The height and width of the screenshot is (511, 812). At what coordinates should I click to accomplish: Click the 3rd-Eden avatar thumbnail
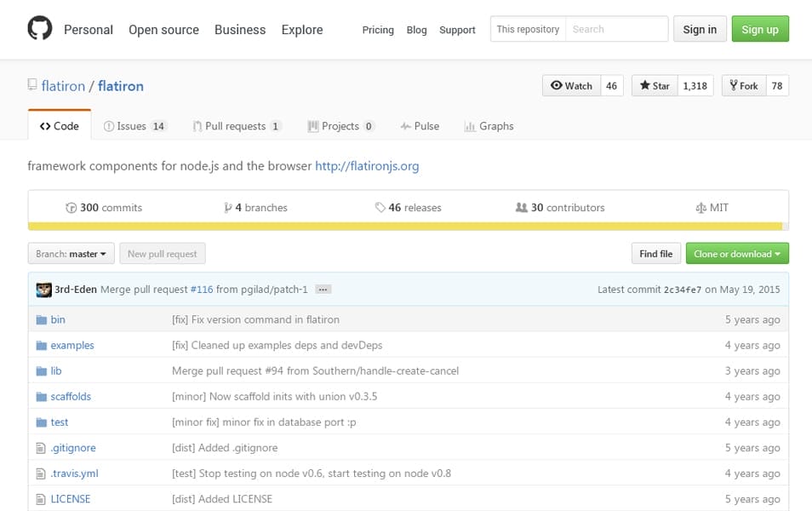[x=43, y=290]
